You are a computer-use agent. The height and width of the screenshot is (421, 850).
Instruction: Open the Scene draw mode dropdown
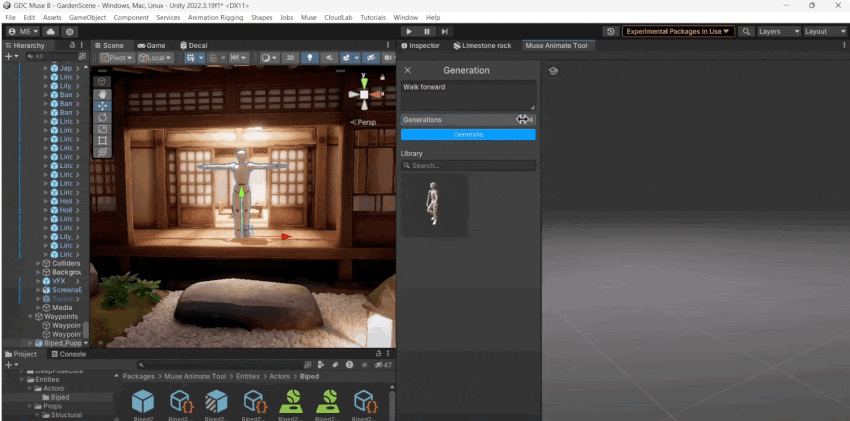[268, 57]
